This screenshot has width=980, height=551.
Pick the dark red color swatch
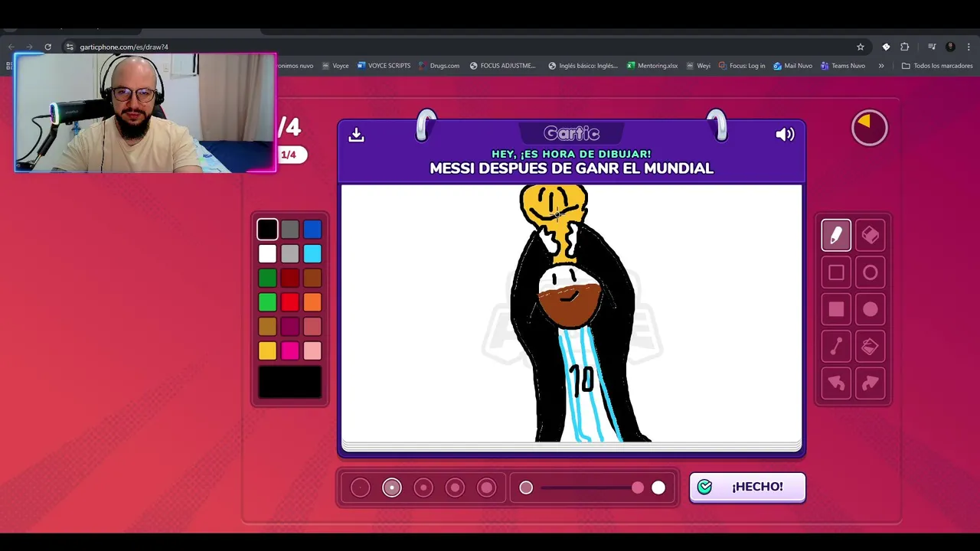289,278
